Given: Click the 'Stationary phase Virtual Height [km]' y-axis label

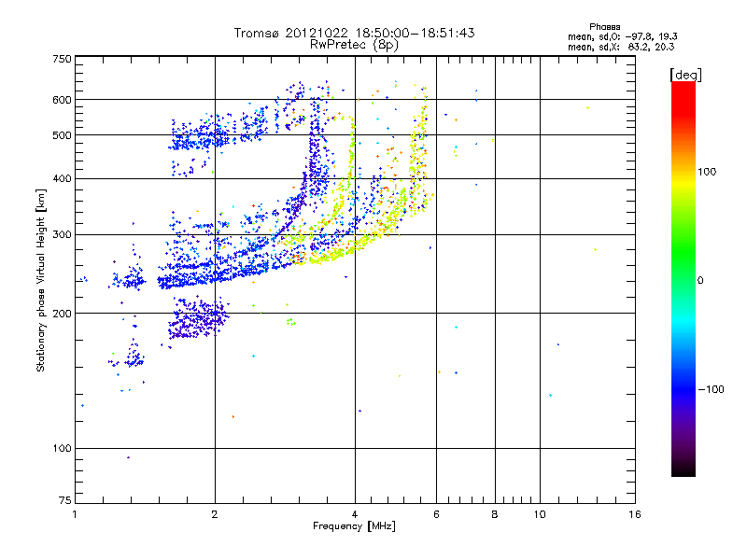Looking at the screenshot, I should click(41, 280).
